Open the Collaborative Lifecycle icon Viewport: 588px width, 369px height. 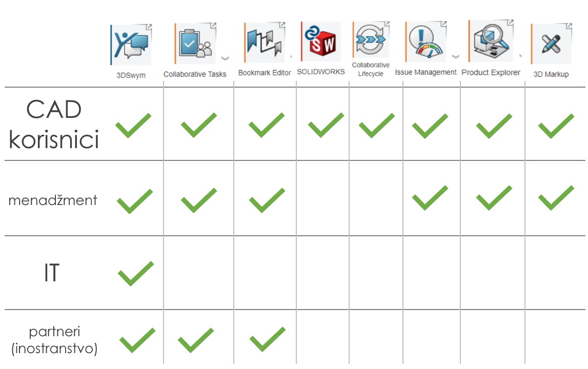pyautogui.click(x=370, y=38)
